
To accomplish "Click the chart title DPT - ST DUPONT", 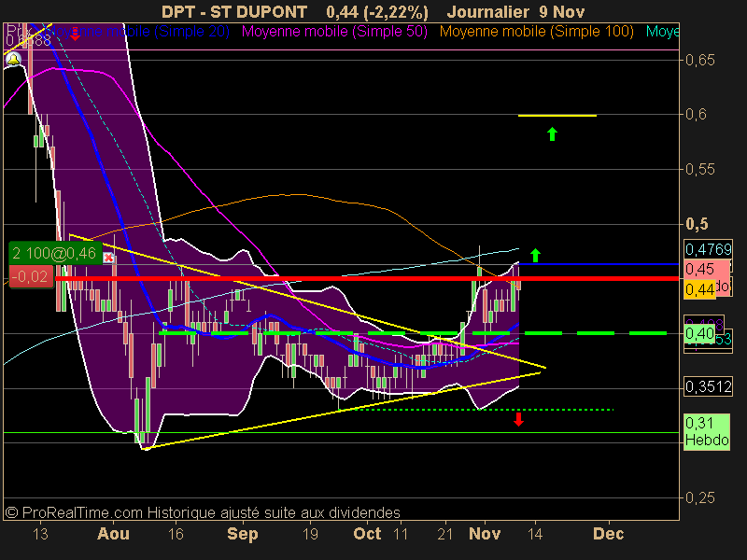I will coord(234,11).
